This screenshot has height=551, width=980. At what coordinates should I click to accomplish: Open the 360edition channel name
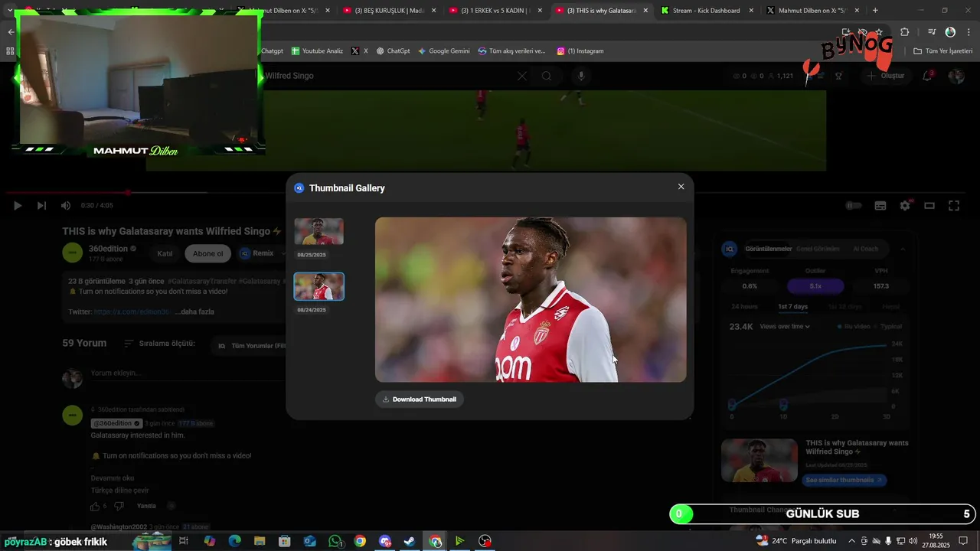pos(108,249)
